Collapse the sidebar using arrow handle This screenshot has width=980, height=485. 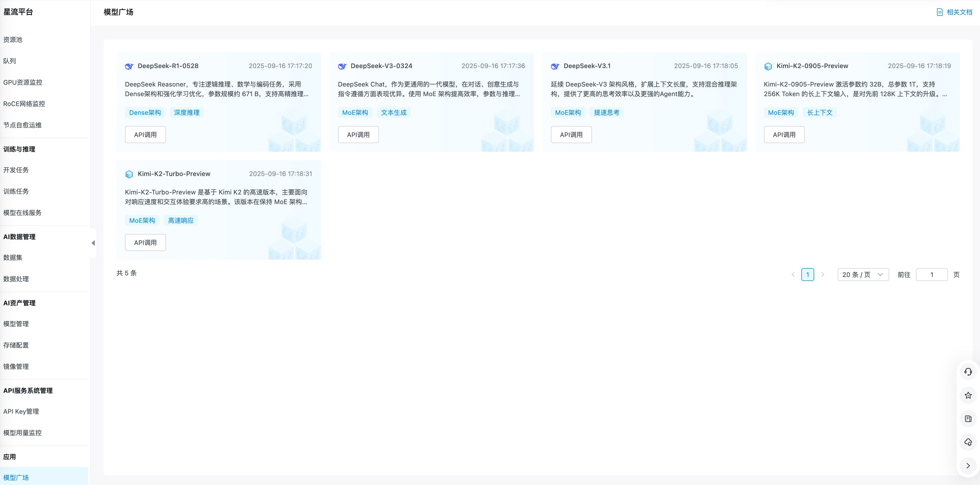(x=93, y=243)
